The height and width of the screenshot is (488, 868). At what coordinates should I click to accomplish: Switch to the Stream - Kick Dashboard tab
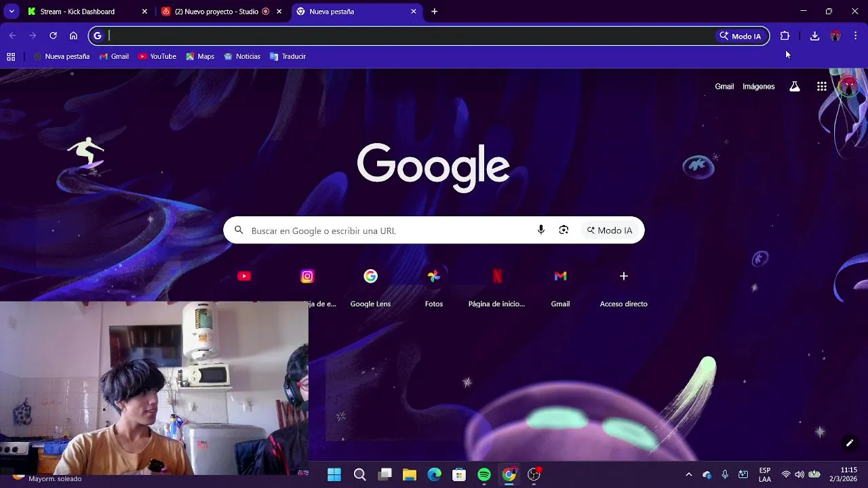78,12
